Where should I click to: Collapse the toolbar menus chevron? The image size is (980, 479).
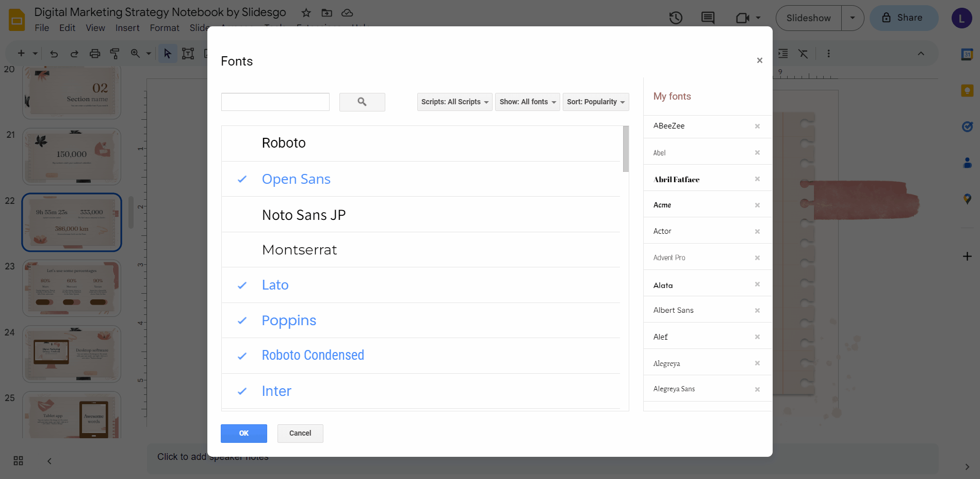(921, 53)
